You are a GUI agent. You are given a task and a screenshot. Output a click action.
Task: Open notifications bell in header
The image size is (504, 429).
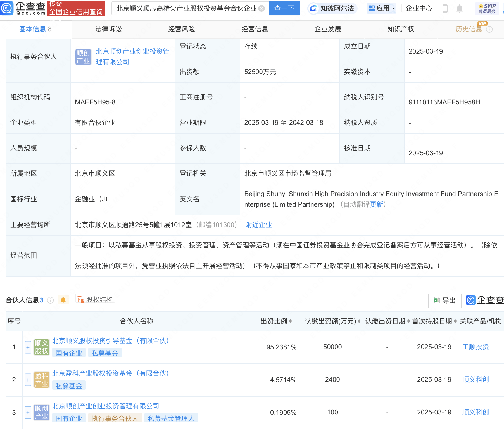click(x=460, y=9)
